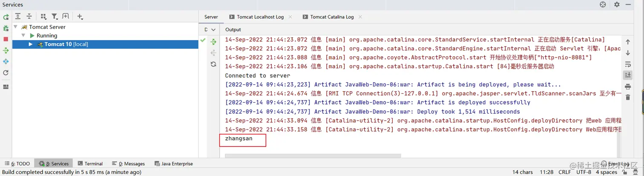Click the Services tool window button

(x=54, y=164)
